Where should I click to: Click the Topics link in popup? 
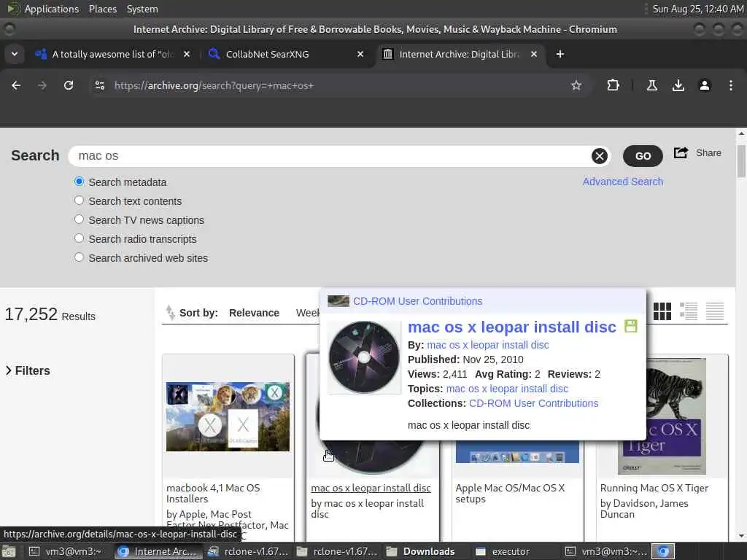(x=507, y=389)
